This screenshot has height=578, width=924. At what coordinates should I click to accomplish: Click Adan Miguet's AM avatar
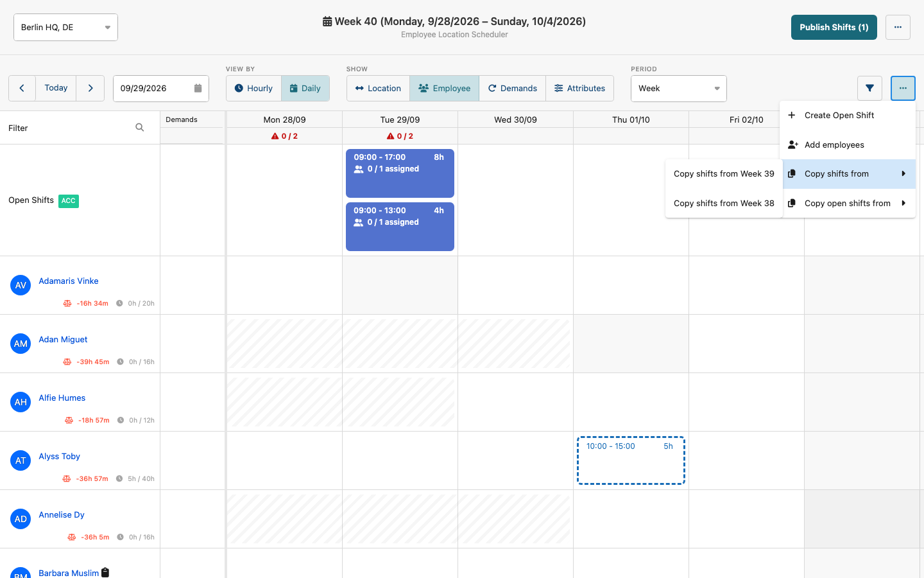point(21,344)
